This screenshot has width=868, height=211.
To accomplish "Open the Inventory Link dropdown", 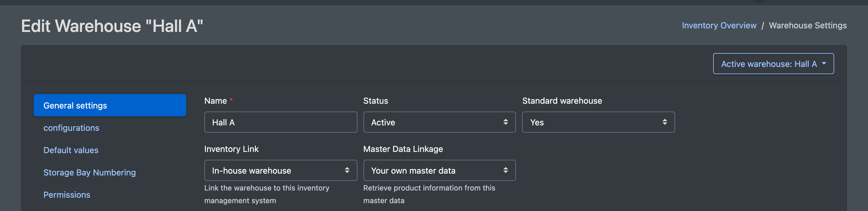I will tap(280, 171).
